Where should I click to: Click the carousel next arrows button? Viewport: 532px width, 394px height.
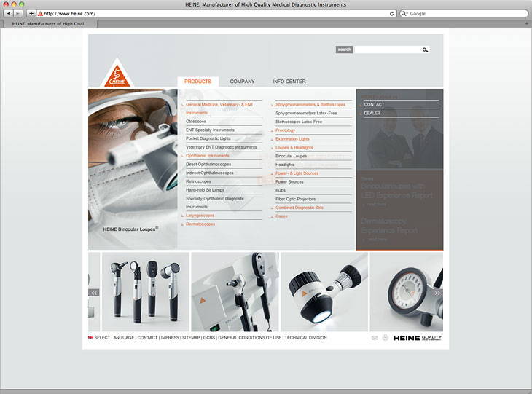438,293
